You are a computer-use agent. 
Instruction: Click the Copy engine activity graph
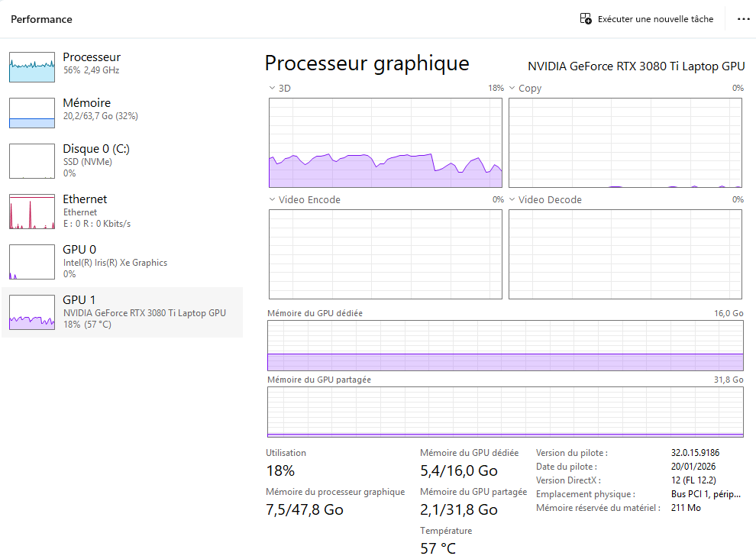point(625,143)
